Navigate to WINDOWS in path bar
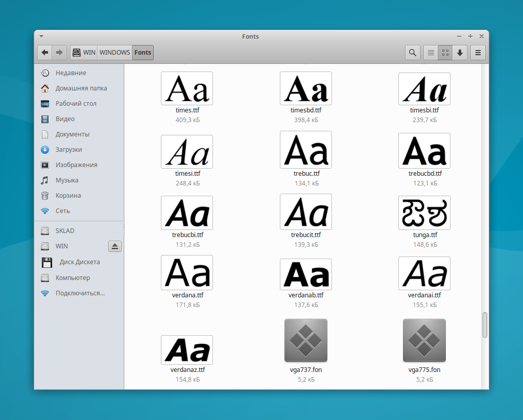This screenshot has width=523, height=420. click(114, 52)
